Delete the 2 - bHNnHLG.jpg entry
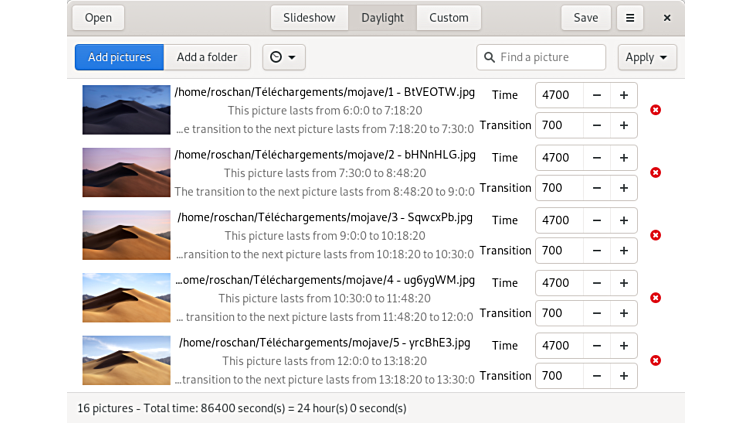 655,173
